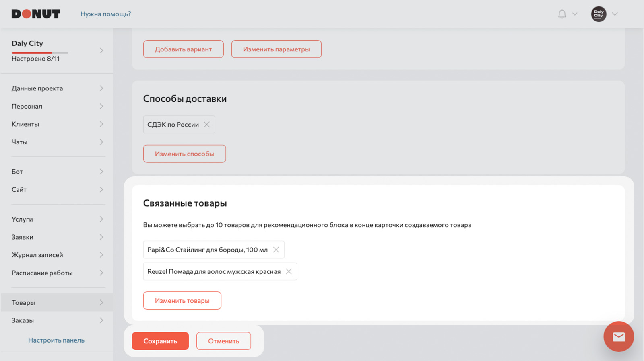Screen dimensions: 644x361
Task: Click the Отменить button
Action: (223, 341)
